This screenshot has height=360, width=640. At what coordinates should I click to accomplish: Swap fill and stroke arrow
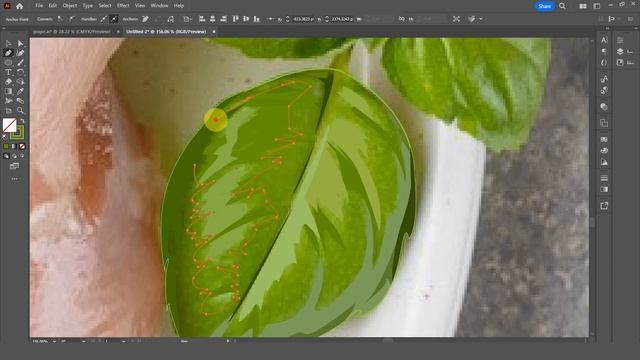(x=22, y=121)
